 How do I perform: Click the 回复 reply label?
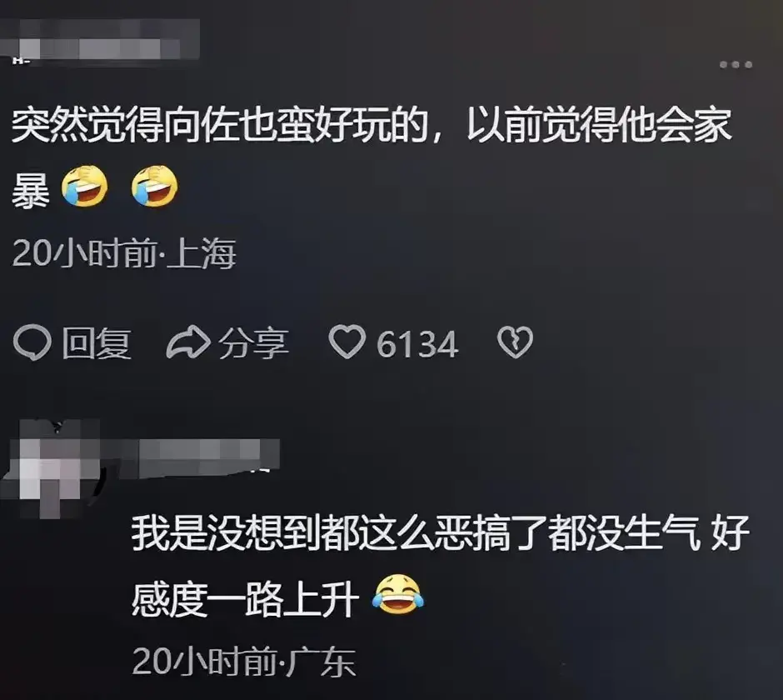(97, 344)
